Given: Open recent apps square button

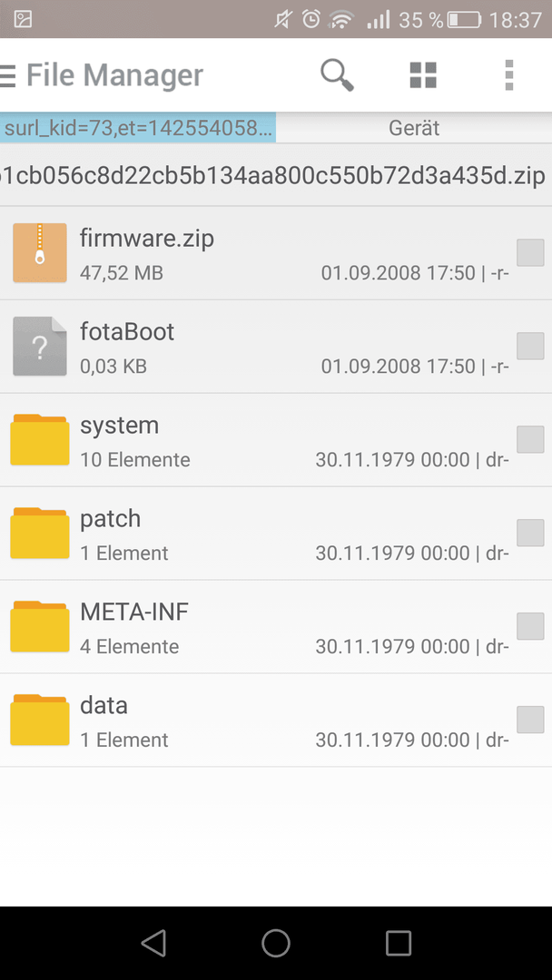Looking at the screenshot, I should pyautogui.click(x=399, y=943).
